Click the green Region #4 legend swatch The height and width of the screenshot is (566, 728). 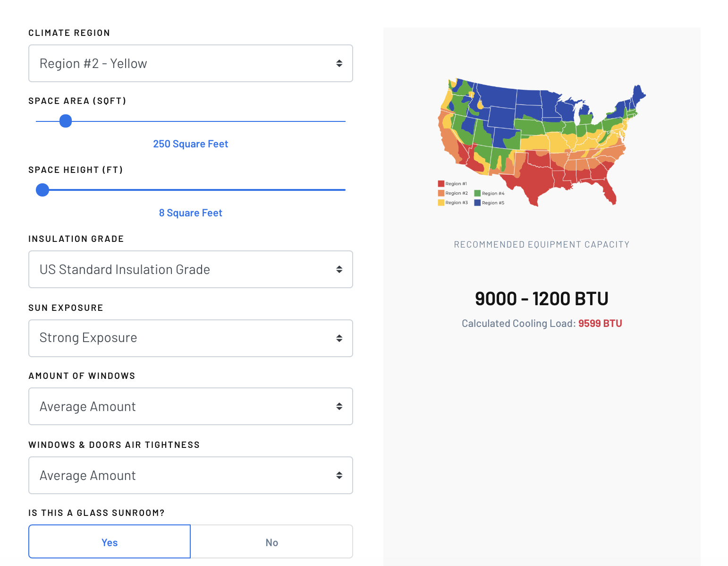click(x=477, y=193)
